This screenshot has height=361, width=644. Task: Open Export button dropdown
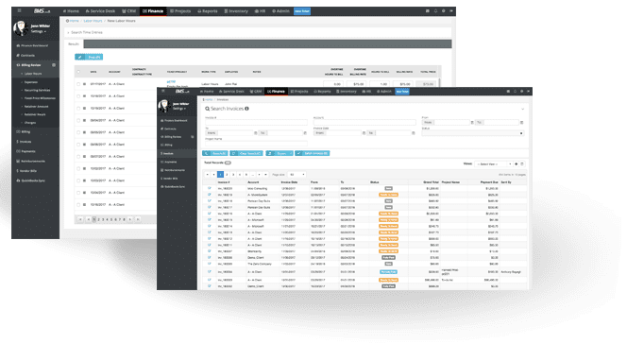point(280,153)
